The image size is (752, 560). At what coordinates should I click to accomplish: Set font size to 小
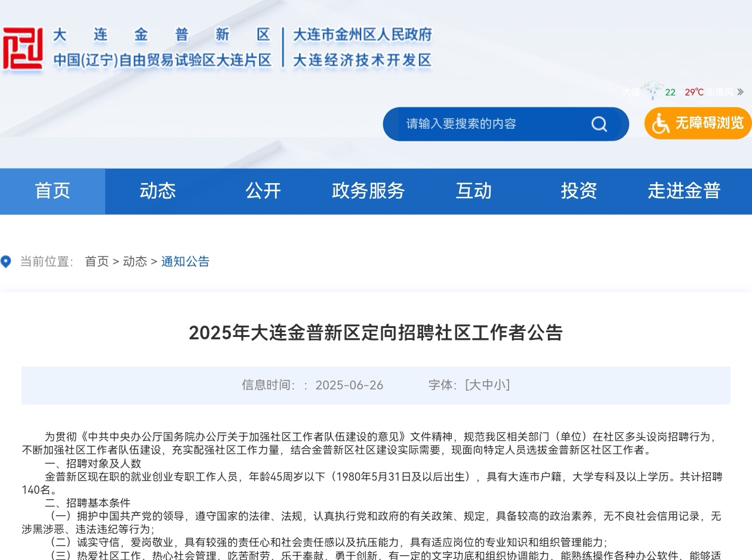500,385
